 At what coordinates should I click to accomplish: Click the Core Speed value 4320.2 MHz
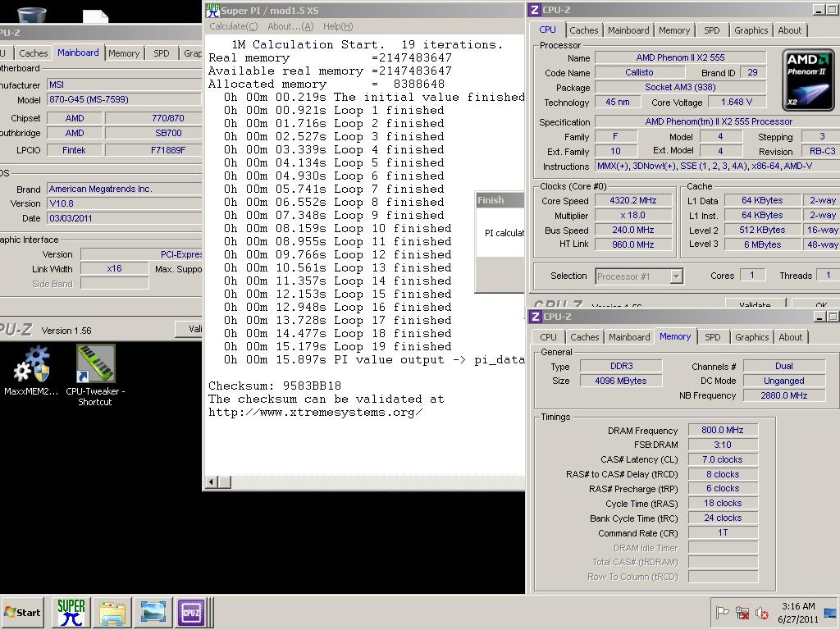click(x=632, y=200)
